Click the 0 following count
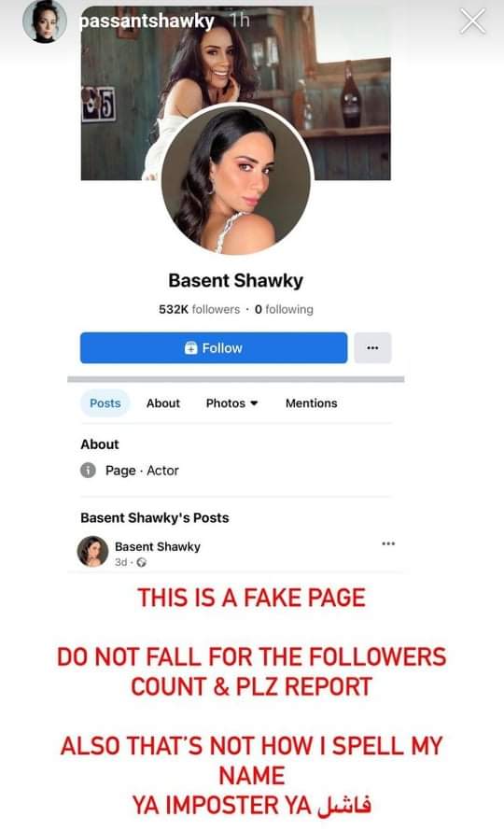This screenshot has height=831, width=504. point(284,309)
